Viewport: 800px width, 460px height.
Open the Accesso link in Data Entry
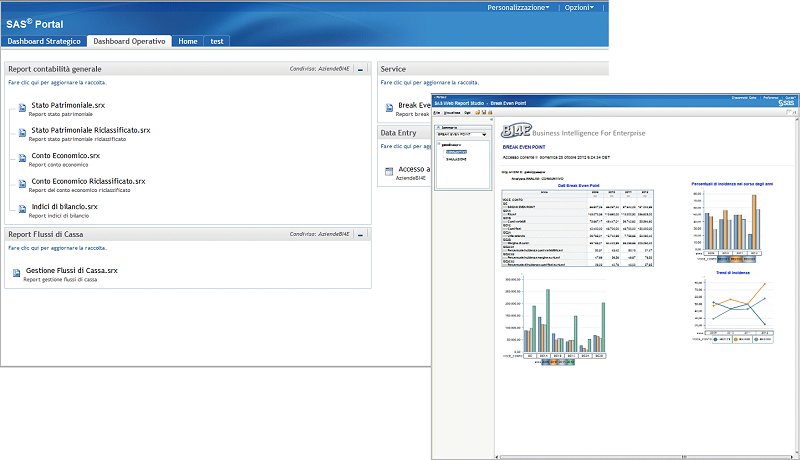pos(414,169)
